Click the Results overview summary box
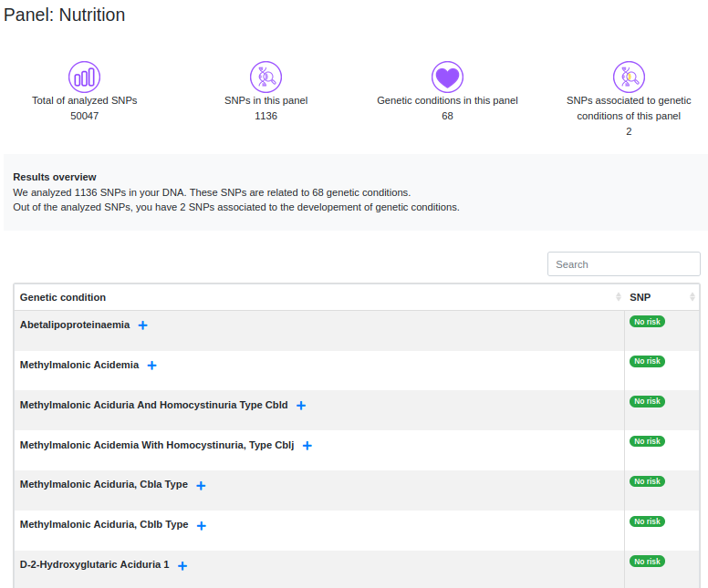708x588 pixels. pyautogui.click(x=355, y=192)
